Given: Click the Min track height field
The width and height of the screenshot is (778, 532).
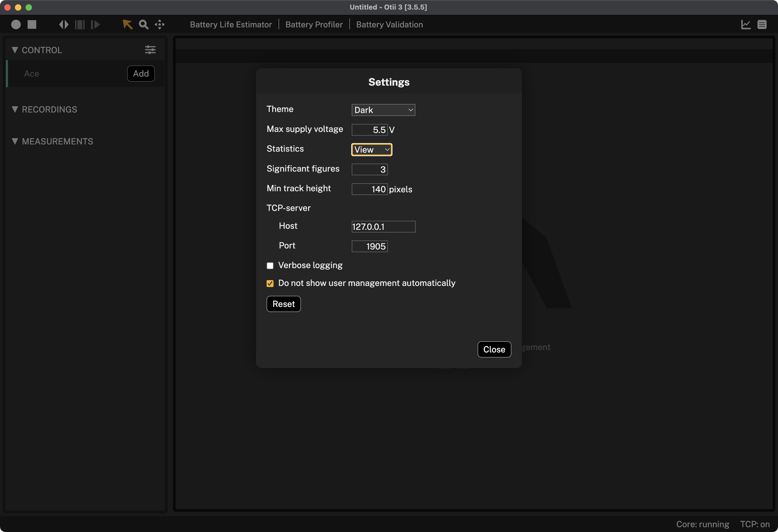Looking at the screenshot, I should click(370, 189).
